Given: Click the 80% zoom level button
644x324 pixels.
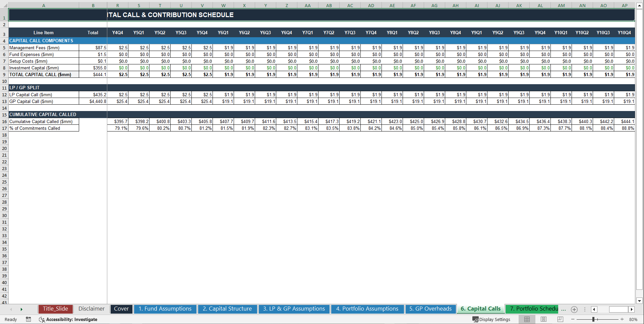Looking at the screenshot, I should 633,319.
